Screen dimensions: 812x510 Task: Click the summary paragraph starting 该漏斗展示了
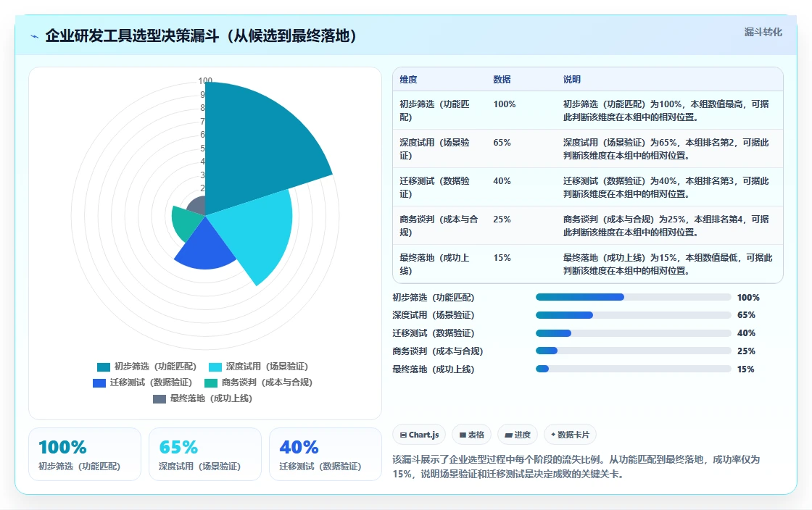point(576,467)
